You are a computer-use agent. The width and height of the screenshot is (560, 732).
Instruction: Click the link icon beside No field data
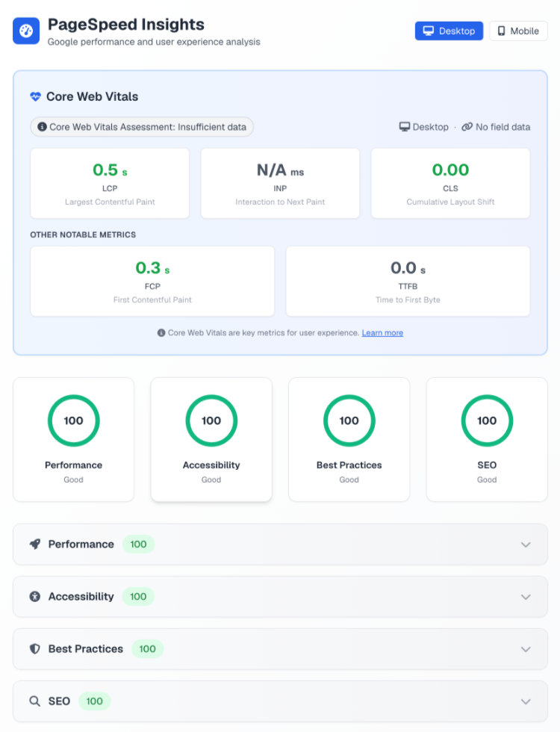467,127
